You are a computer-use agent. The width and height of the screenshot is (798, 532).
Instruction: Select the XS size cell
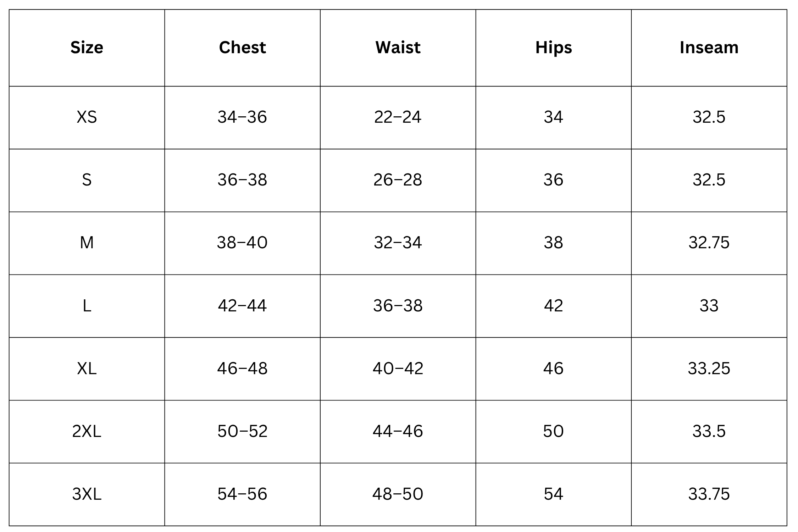click(x=87, y=117)
